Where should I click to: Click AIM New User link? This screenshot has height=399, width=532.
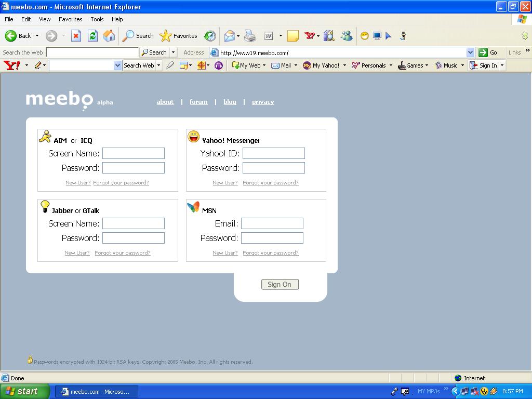point(78,182)
